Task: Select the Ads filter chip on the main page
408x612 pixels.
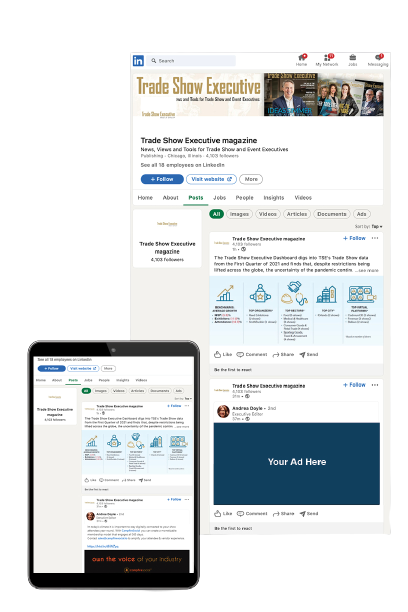Action: pyautogui.click(x=362, y=214)
